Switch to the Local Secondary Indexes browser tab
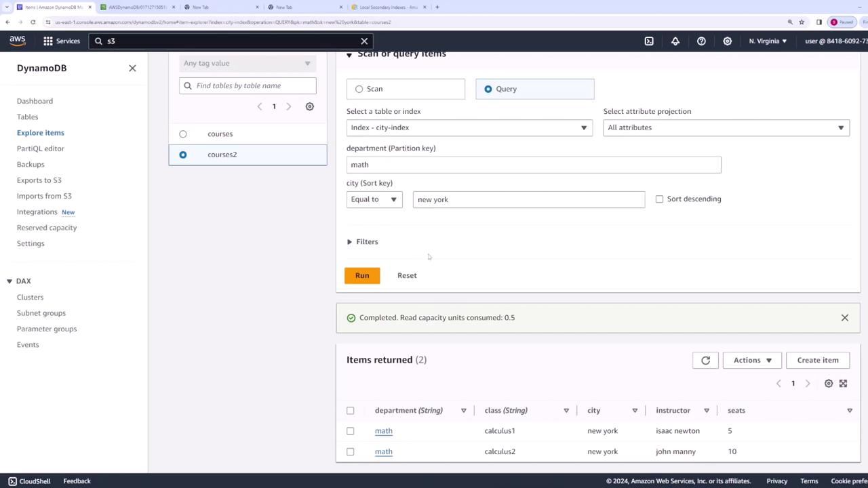This screenshot has height=488, width=868. coord(388,7)
